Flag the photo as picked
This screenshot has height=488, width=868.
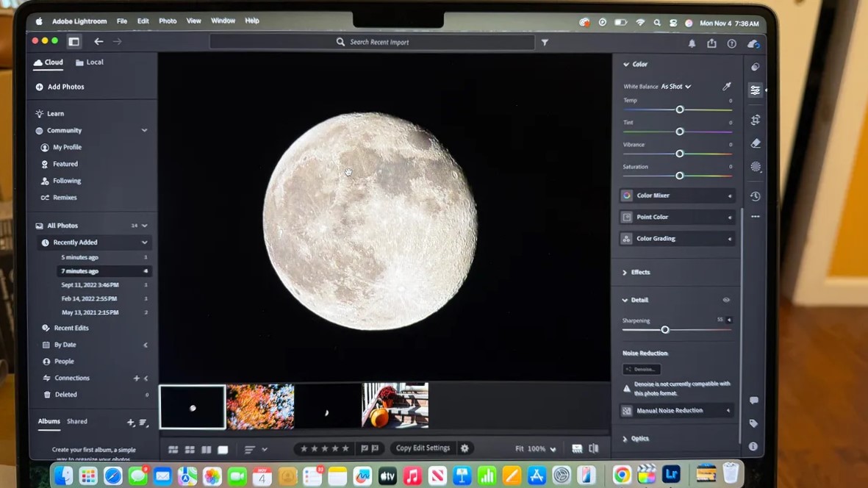(x=365, y=448)
